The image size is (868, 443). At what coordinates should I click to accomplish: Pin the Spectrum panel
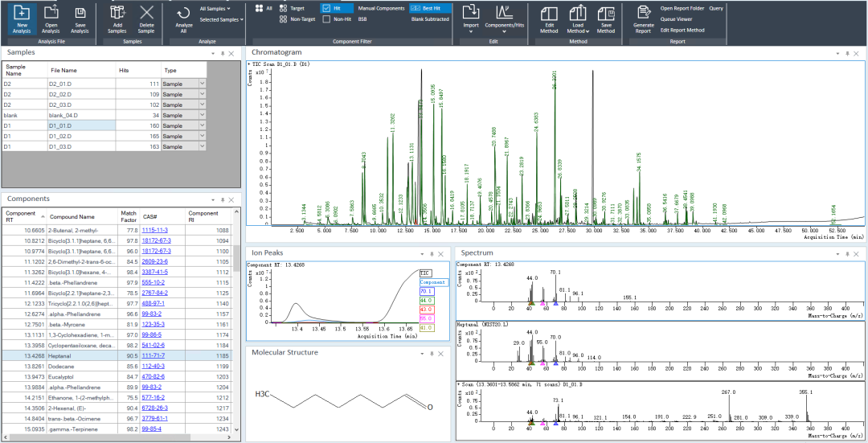[847, 253]
